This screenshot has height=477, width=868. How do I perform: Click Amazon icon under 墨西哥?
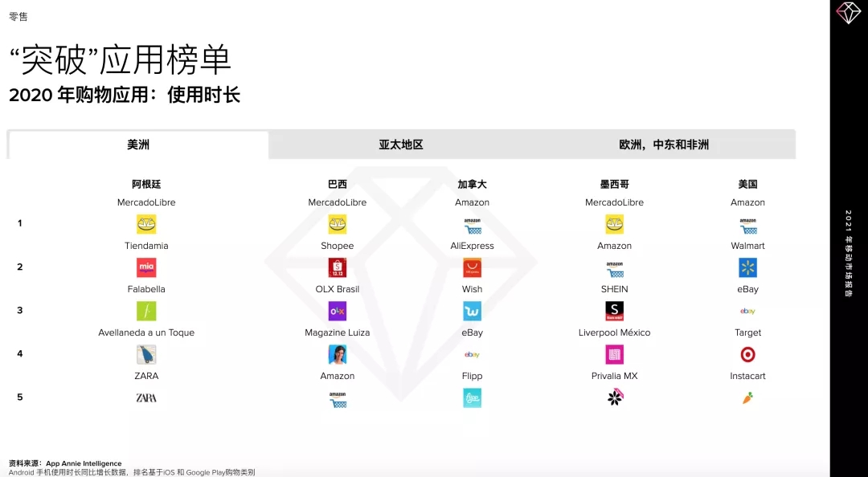(615, 270)
